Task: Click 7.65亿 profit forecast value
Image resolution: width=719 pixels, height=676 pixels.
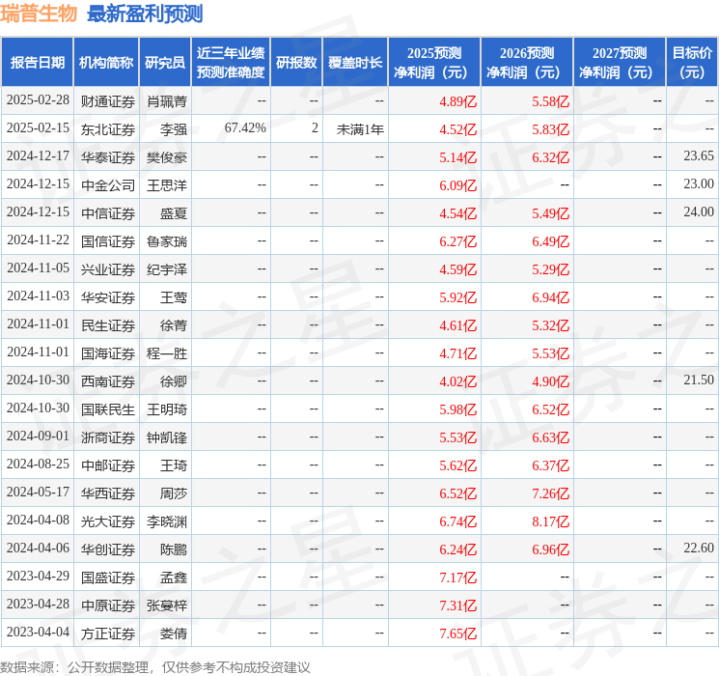Action: [458, 633]
